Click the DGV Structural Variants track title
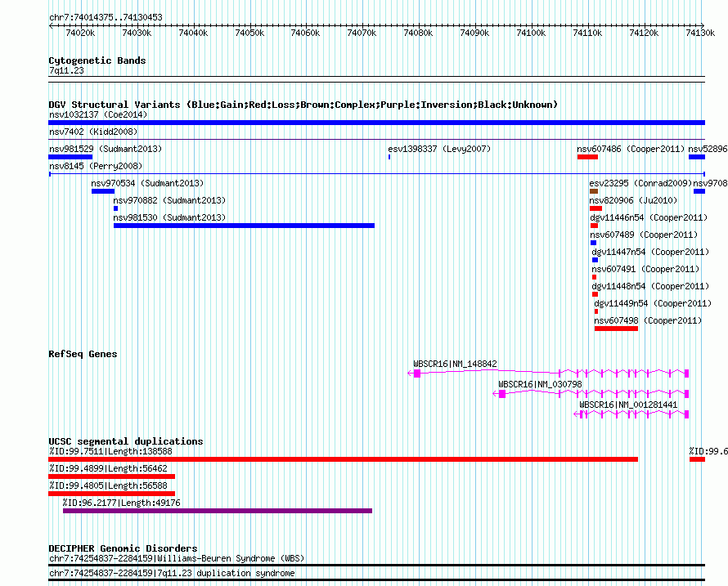Screen dimensions: 728x586 point(303,105)
